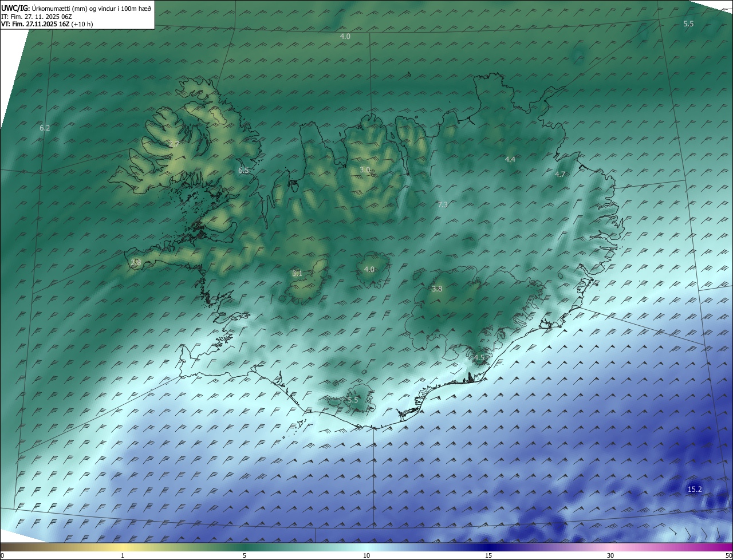The height and width of the screenshot is (560, 733).
Task: Pick the 2.7 value in the Westfjords
Action: click(x=174, y=143)
